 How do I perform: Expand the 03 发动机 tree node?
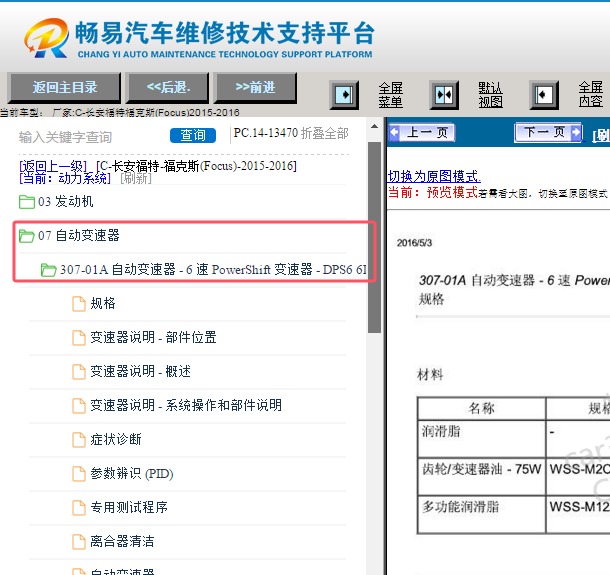coord(66,202)
